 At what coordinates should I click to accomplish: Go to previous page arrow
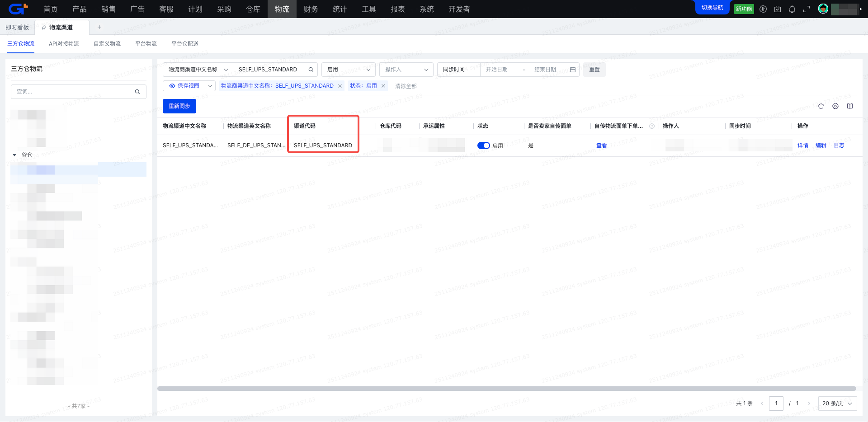762,403
